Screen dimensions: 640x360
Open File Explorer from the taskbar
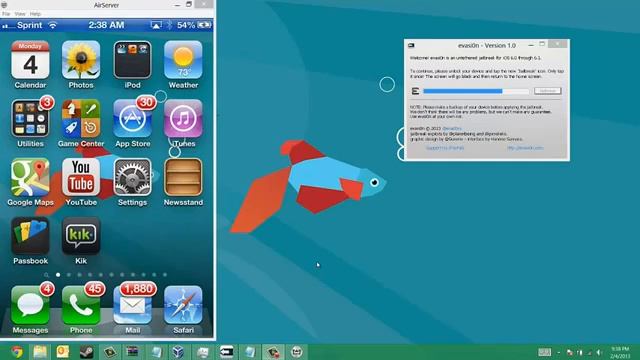[x=40, y=352]
